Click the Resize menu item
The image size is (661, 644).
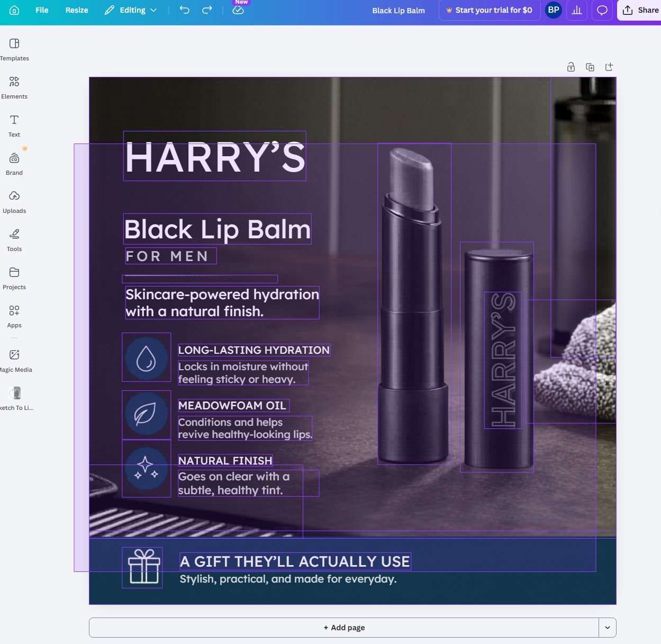(76, 10)
